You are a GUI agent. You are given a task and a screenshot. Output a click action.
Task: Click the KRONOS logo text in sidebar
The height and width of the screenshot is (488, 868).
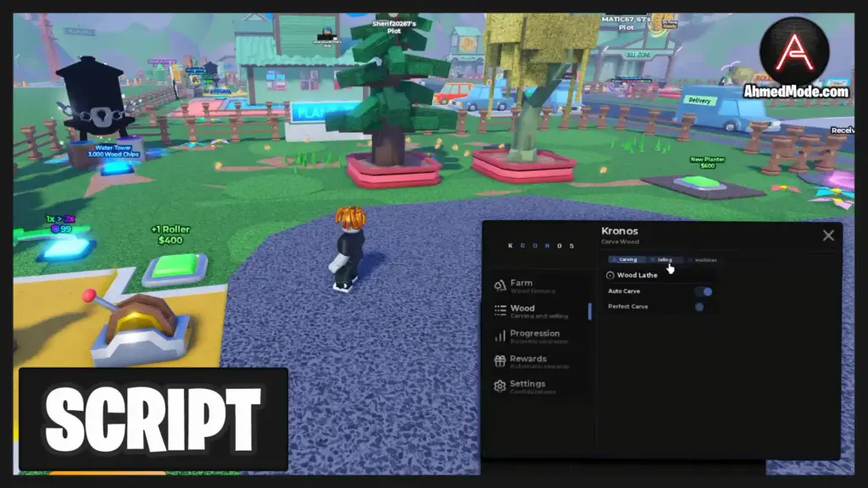(x=541, y=246)
